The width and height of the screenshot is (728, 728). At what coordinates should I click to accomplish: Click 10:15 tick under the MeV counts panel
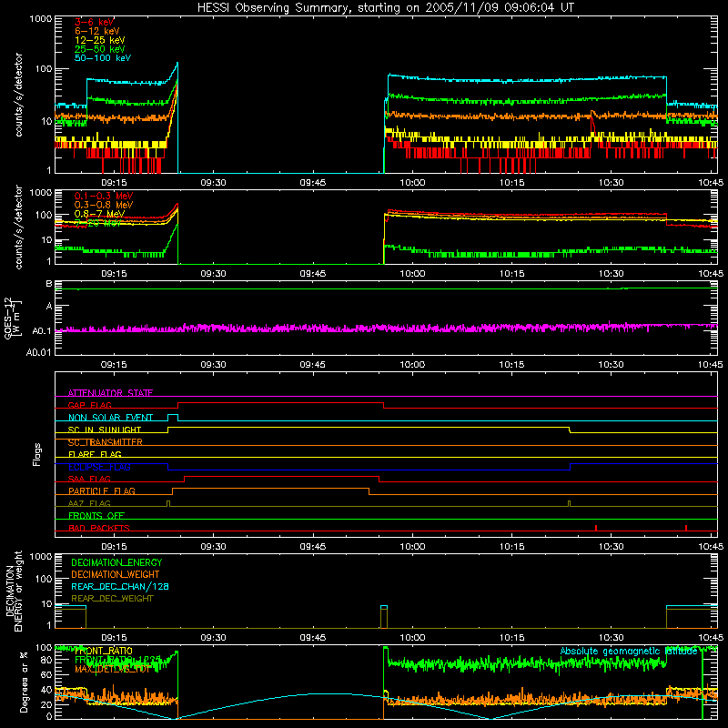[511, 274]
